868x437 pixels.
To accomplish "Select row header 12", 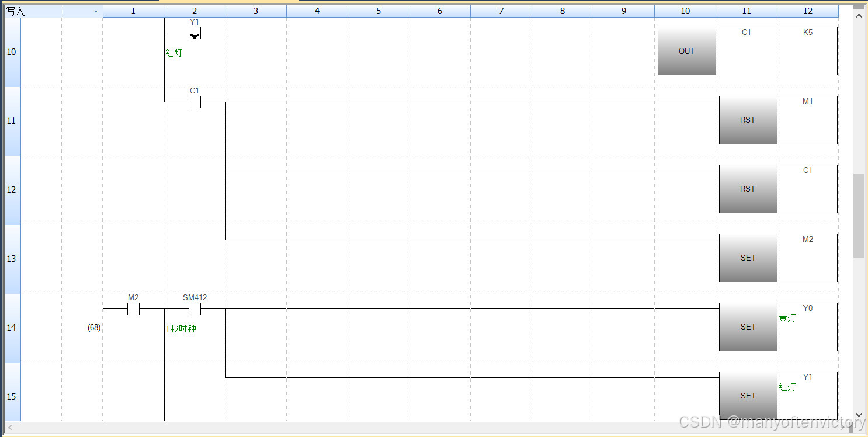I will [12, 190].
